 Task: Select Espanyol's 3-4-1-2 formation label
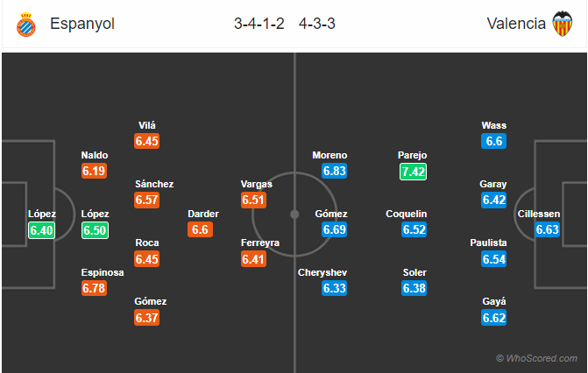(x=257, y=24)
